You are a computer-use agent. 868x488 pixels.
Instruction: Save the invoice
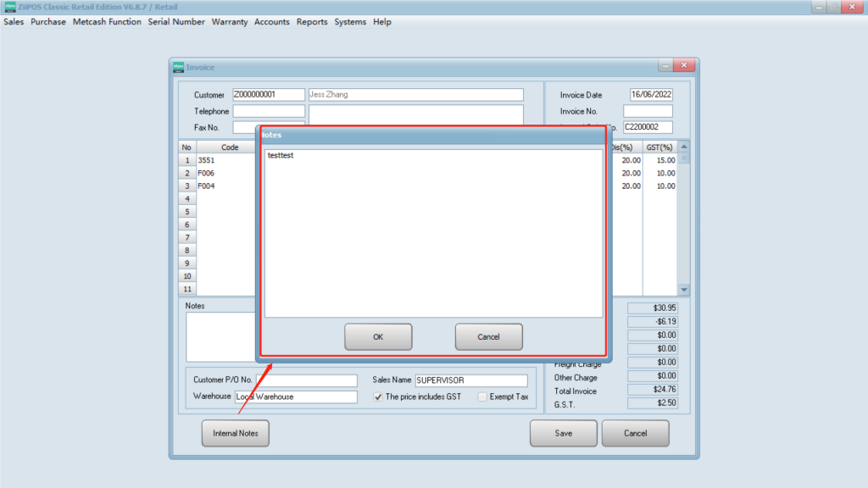[x=564, y=433]
